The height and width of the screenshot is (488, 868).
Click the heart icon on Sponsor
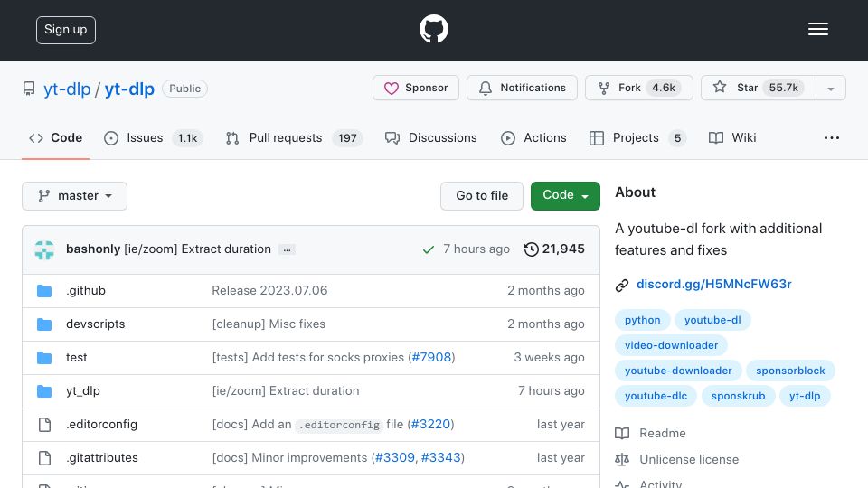pos(392,88)
